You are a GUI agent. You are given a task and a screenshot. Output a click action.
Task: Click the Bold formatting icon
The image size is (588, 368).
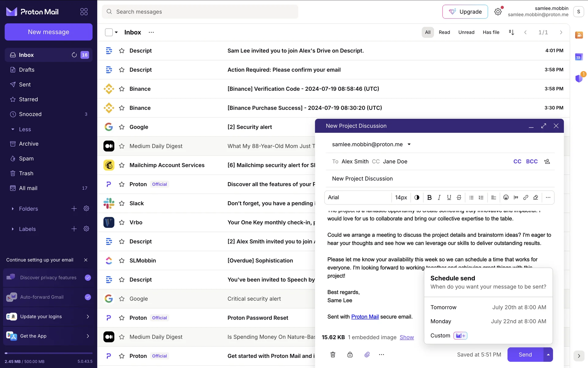tap(429, 197)
